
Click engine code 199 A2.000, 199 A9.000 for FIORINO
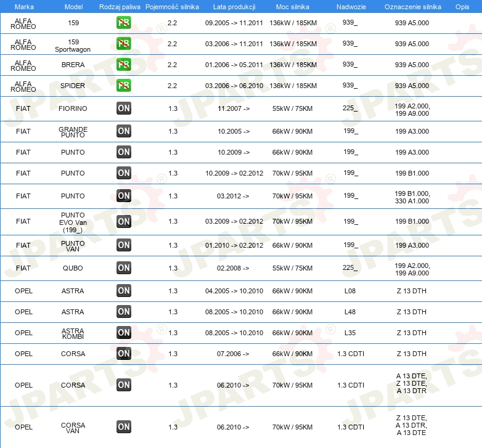pyautogui.click(x=412, y=110)
